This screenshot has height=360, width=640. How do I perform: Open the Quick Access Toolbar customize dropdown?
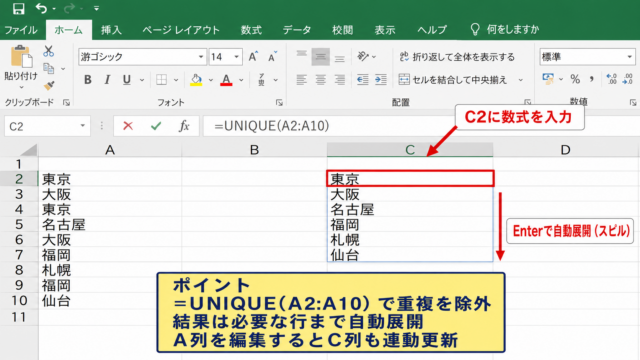pos(96,8)
